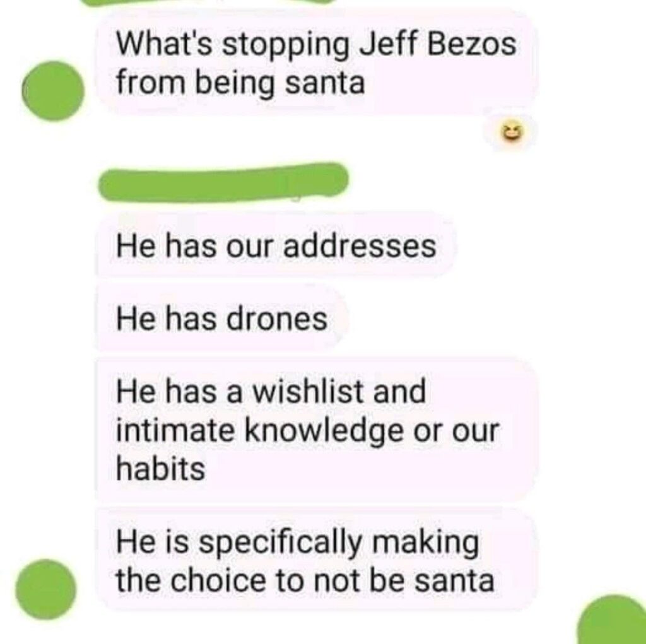Click the name 'Jeff Bezos' in the first message

point(438,44)
